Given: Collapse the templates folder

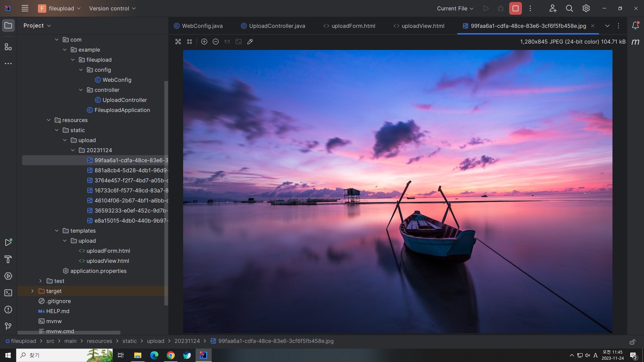Looking at the screenshot, I should 57,231.
